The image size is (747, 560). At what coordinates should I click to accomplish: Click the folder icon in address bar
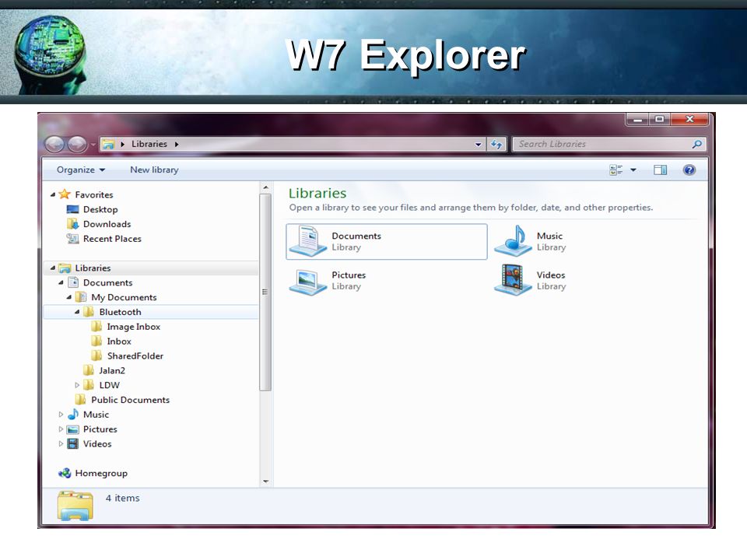pyautogui.click(x=109, y=145)
